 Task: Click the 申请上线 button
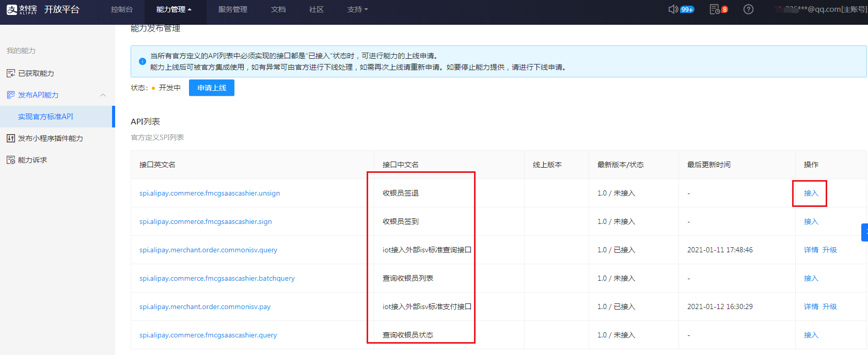click(212, 88)
